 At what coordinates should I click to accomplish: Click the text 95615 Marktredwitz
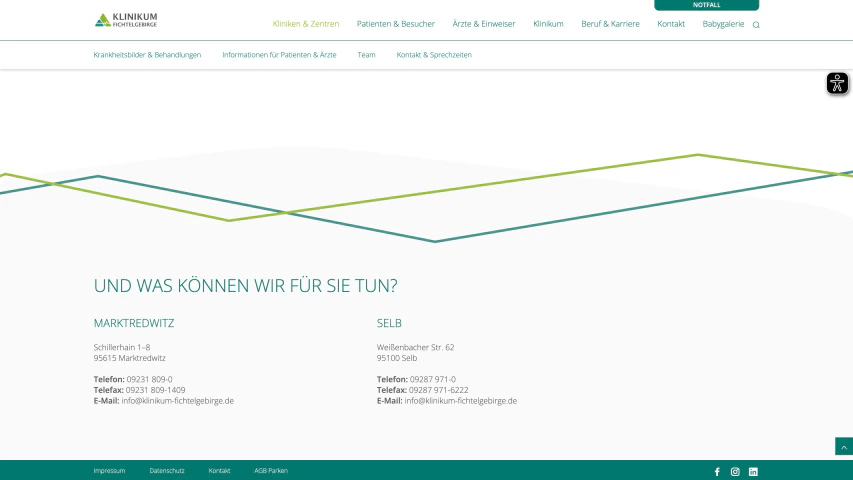tap(129, 358)
